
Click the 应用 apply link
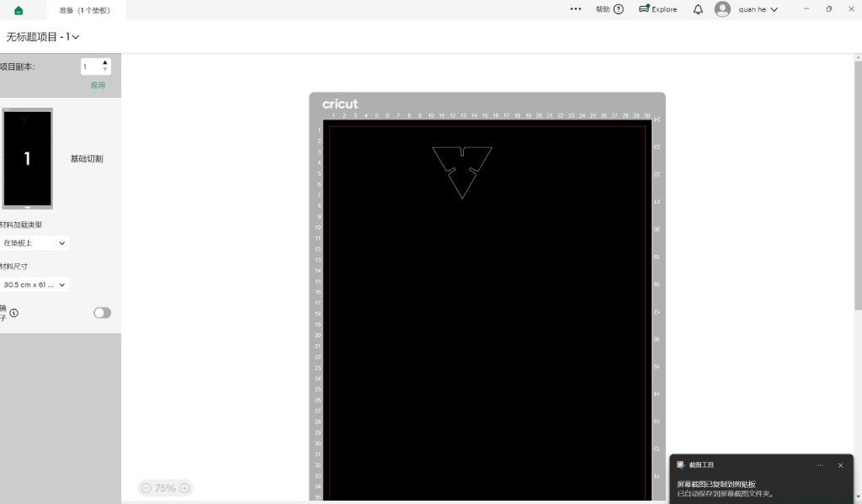pyautogui.click(x=98, y=85)
